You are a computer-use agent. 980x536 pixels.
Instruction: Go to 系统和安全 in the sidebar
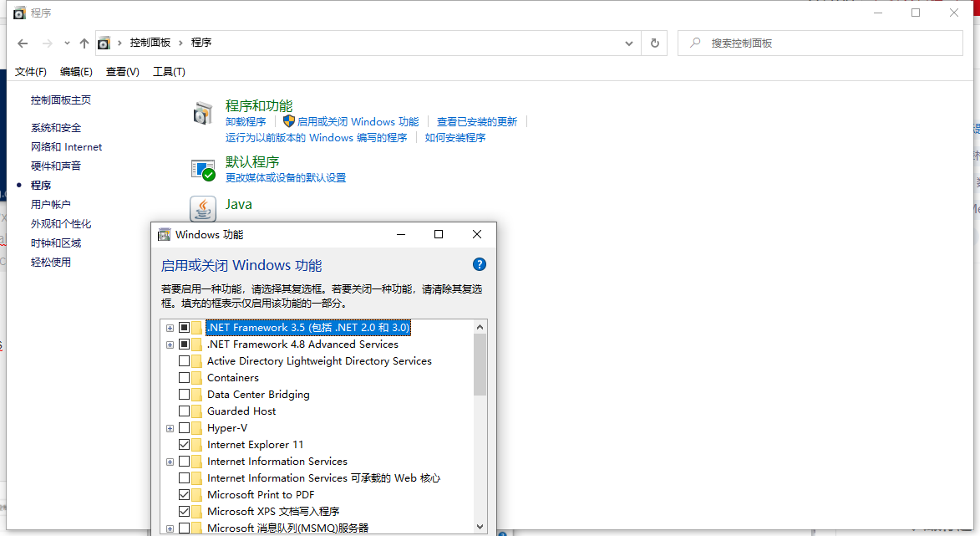coord(56,128)
